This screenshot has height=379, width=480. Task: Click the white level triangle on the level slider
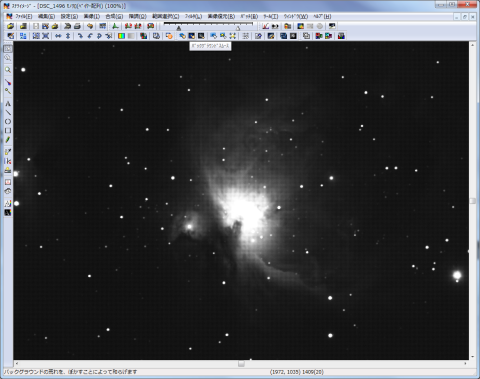click(238, 28)
